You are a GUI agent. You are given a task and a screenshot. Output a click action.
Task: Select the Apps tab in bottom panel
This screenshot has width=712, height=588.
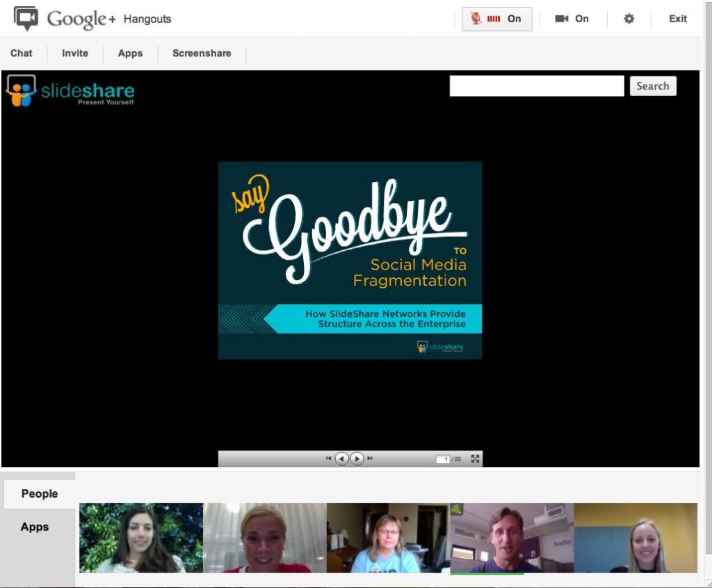tap(35, 527)
